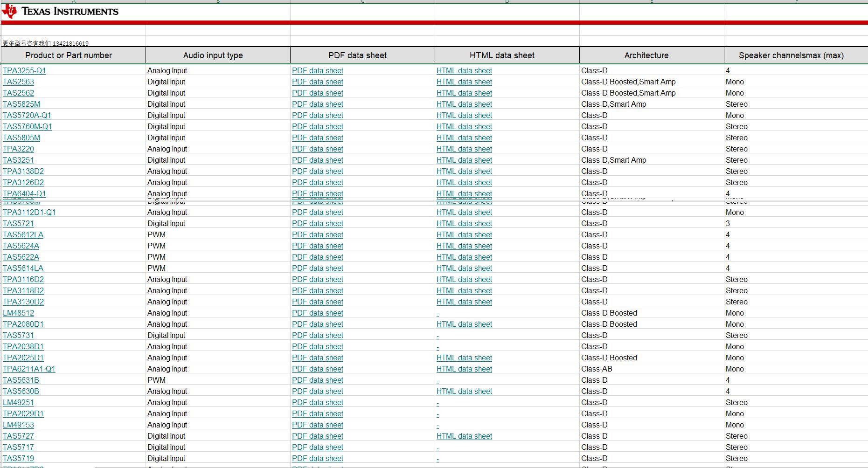Image resolution: width=868 pixels, height=468 pixels.
Task: Select the Class-AB architecture cell
Action: coord(597,369)
